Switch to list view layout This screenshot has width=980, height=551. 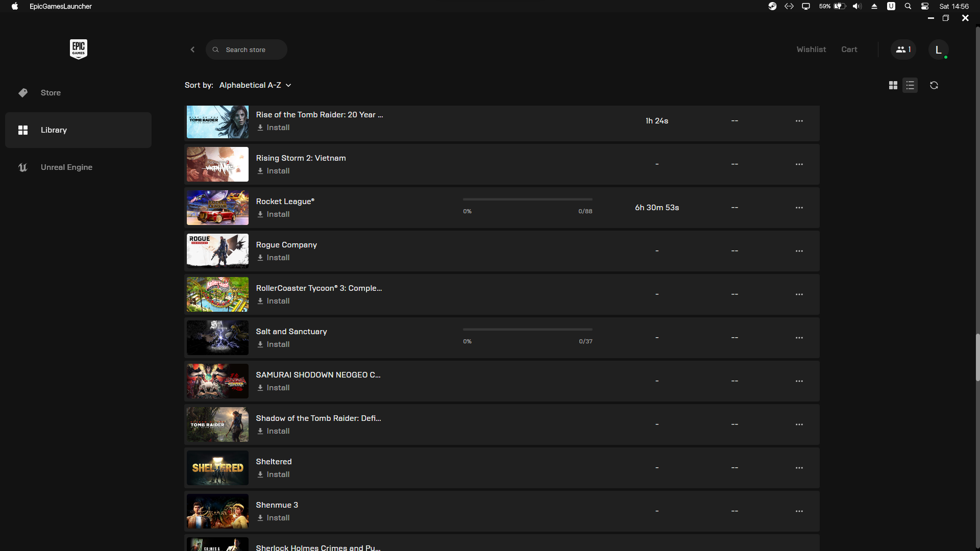910,85
